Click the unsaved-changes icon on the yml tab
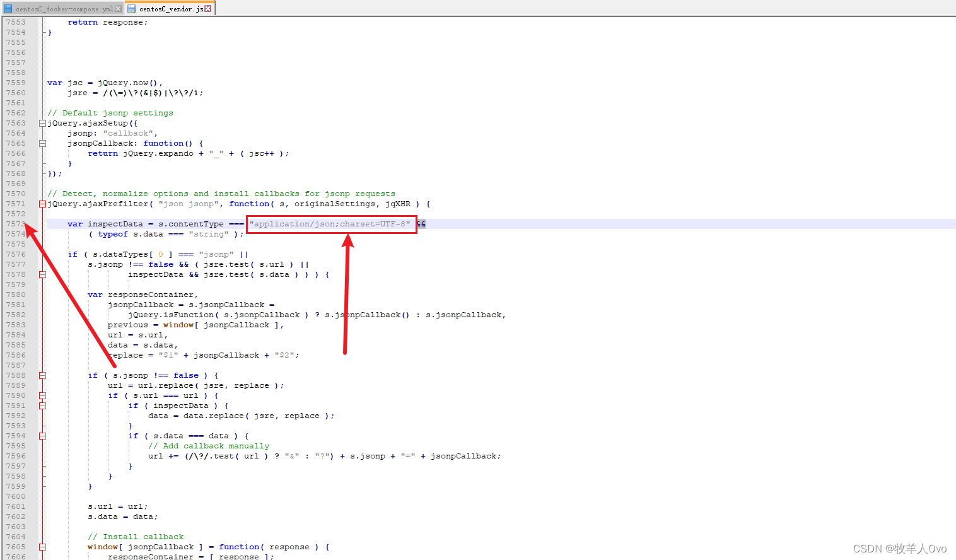 point(7,9)
